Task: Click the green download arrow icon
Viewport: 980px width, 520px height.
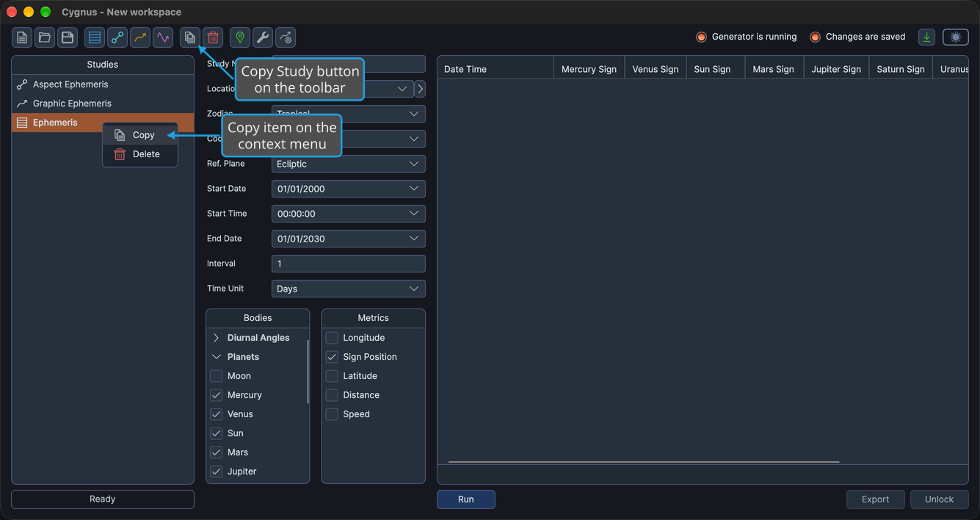Action: click(927, 37)
